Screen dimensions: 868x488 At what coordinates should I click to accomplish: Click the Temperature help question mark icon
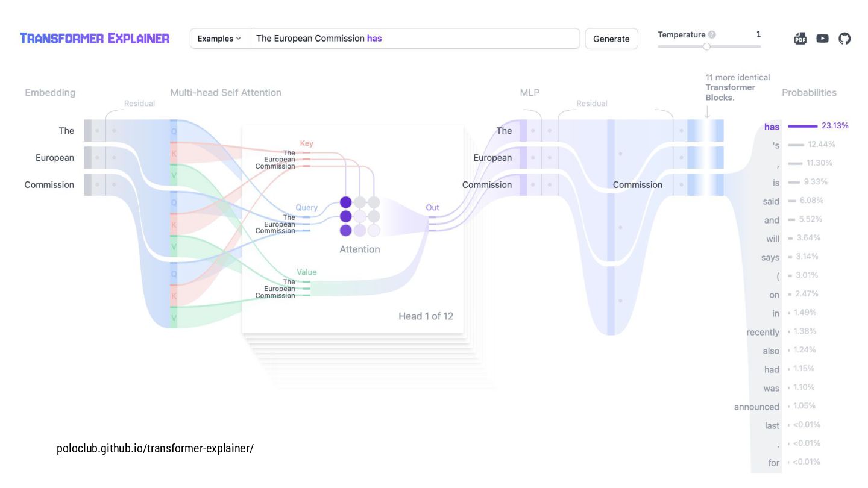(x=712, y=35)
